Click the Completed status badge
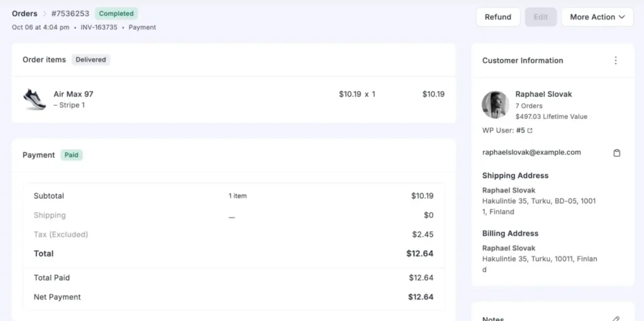 coord(116,13)
